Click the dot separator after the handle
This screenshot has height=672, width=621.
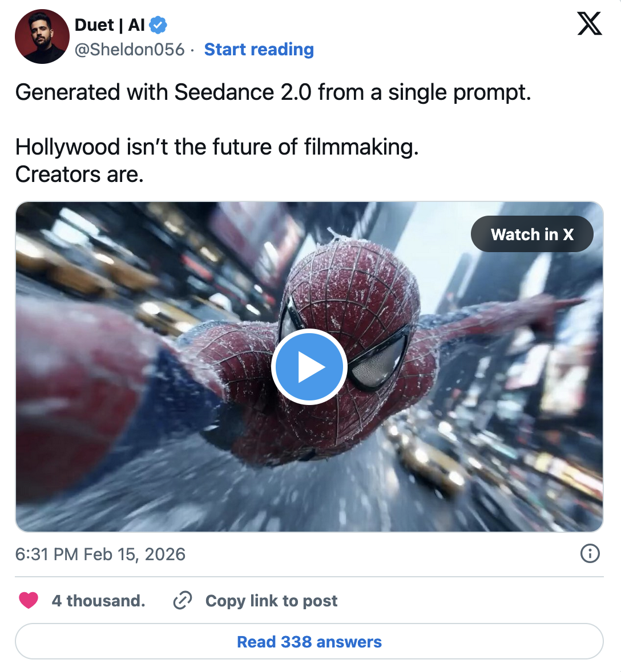pyautogui.click(x=191, y=50)
